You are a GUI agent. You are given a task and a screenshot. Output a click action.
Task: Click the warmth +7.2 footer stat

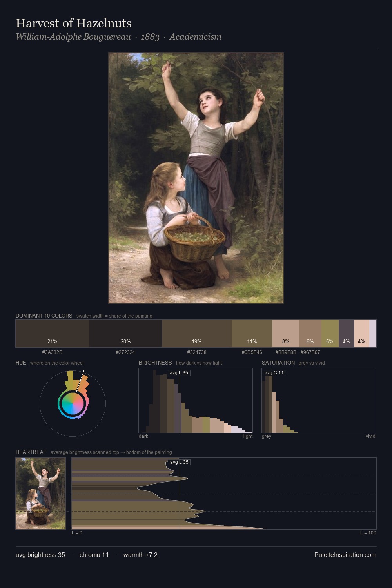140,555
